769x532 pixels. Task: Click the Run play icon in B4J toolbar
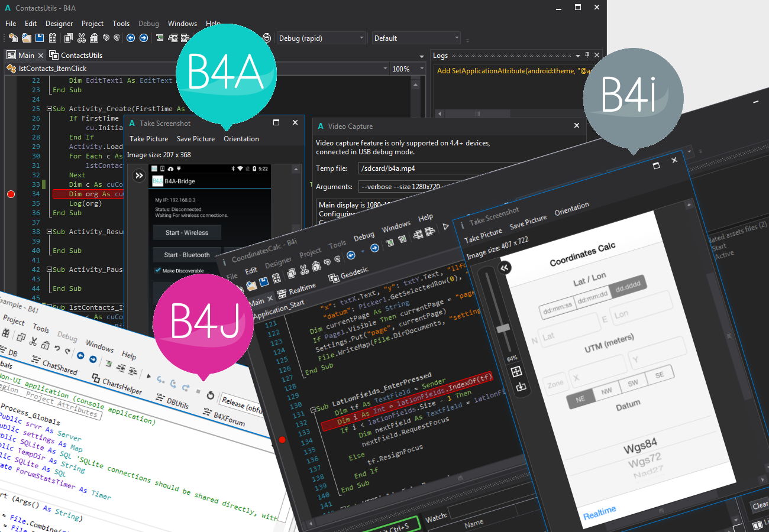[148, 376]
